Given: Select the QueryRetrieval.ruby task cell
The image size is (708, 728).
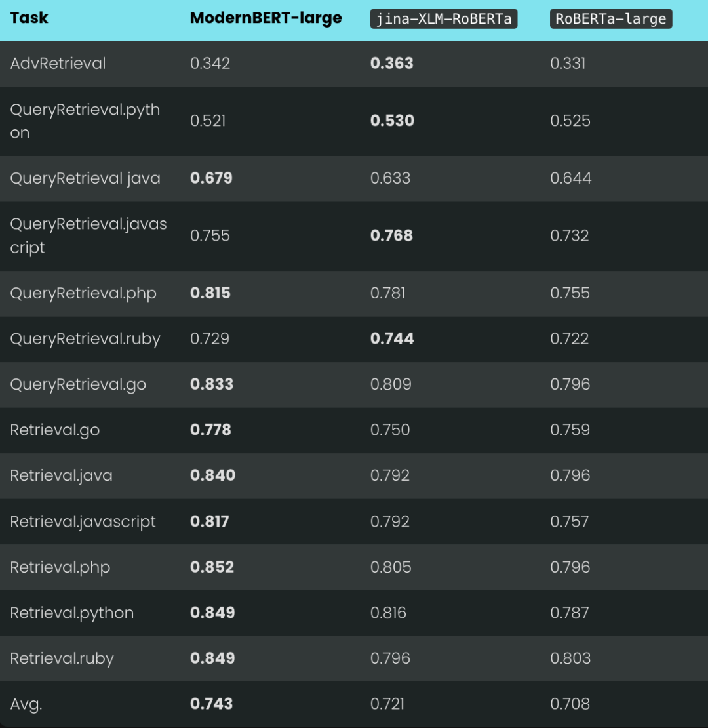Looking at the screenshot, I should coord(85,339).
